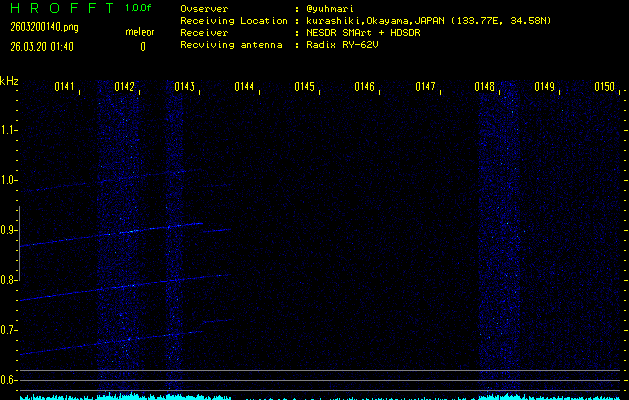Click the cyan signal level strip at bottom

pyautogui.click(x=320, y=396)
